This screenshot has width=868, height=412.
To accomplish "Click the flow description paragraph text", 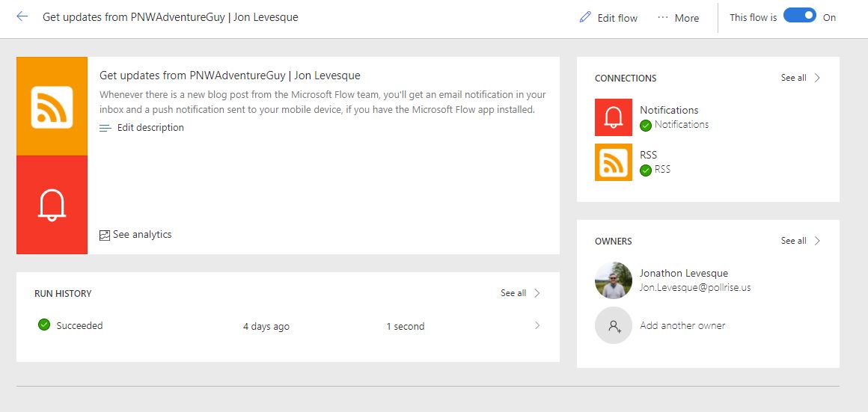I will point(323,102).
